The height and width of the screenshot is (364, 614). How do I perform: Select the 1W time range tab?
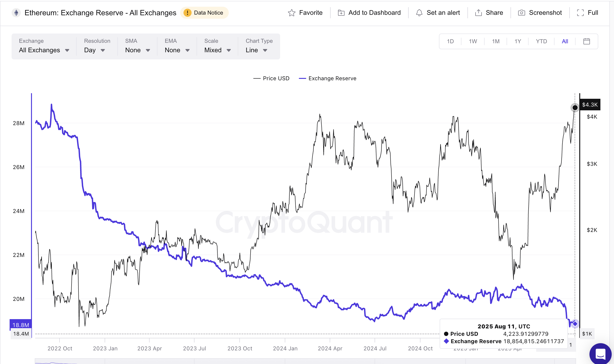coord(473,41)
